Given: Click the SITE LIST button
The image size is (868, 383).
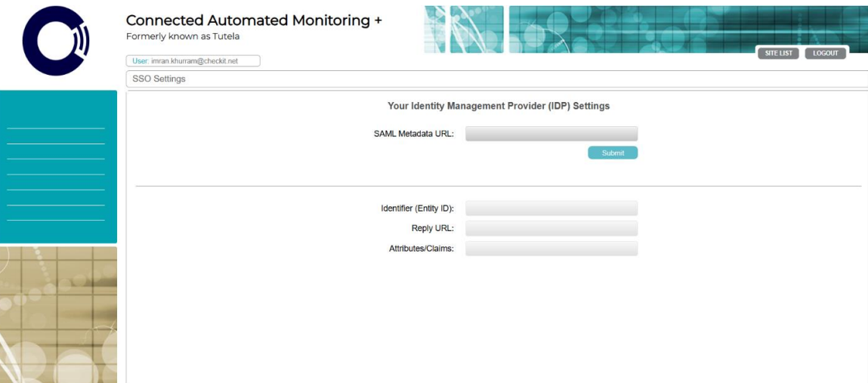Looking at the screenshot, I should click(x=778, y=54).
